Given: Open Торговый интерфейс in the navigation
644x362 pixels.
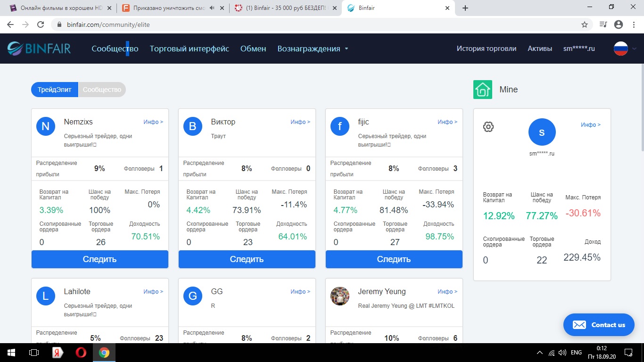Looking at the screenshot, I should tap(189, 49).
